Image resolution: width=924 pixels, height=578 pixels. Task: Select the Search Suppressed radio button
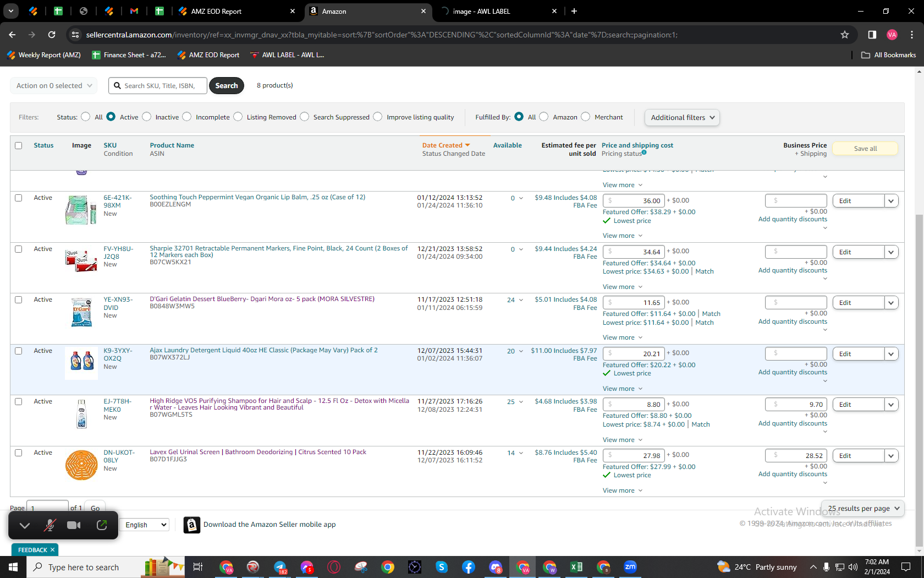pos(305,117)
